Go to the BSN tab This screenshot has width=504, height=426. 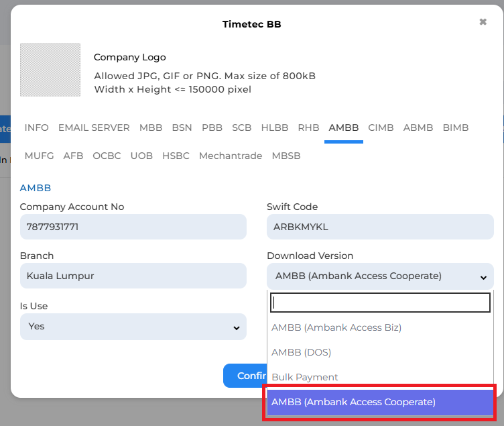182,127
